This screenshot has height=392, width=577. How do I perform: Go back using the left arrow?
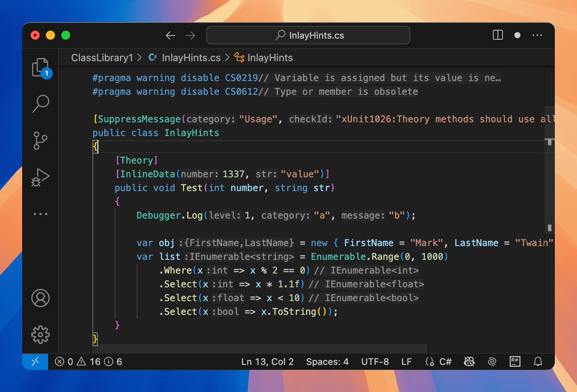pos(170,36)
